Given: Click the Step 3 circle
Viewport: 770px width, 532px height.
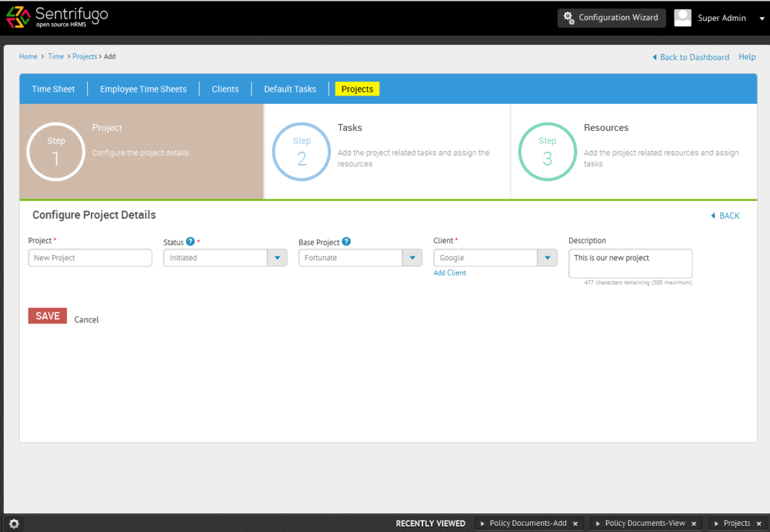Looking at the screenshot, I should click(547, 152).
